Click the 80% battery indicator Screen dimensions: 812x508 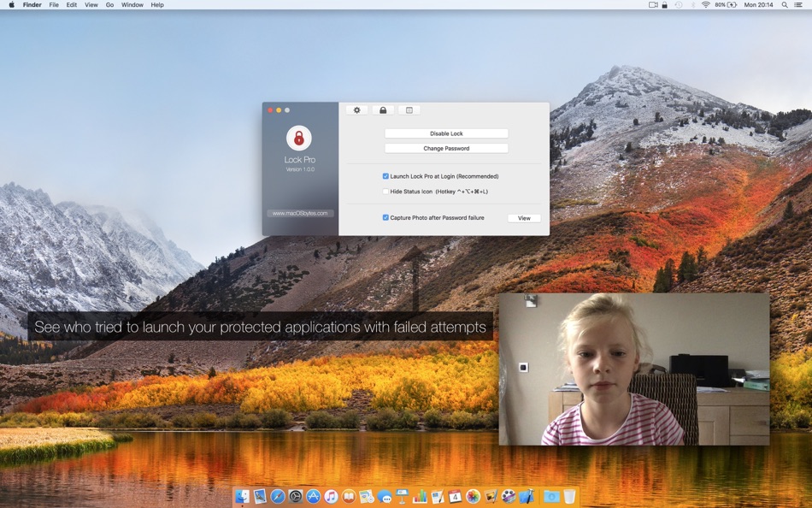pyautogui.click(x=726, y=4)
